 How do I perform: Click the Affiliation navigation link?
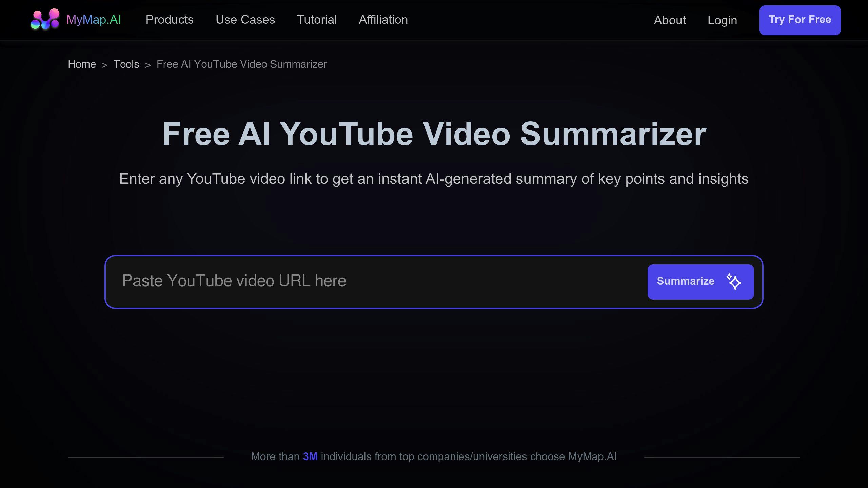tap(383, 19)
